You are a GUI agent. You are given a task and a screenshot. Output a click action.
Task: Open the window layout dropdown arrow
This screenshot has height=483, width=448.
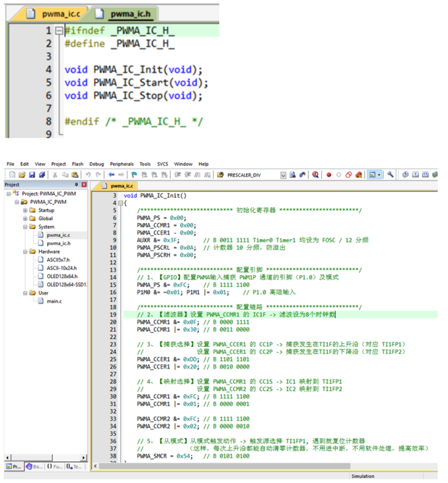379,175
